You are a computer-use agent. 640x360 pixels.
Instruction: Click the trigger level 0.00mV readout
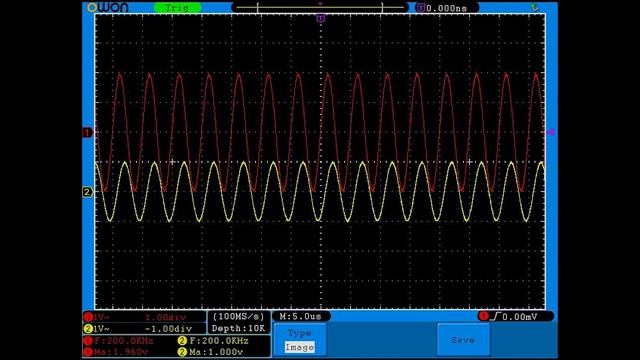click(x=520, y=317)
